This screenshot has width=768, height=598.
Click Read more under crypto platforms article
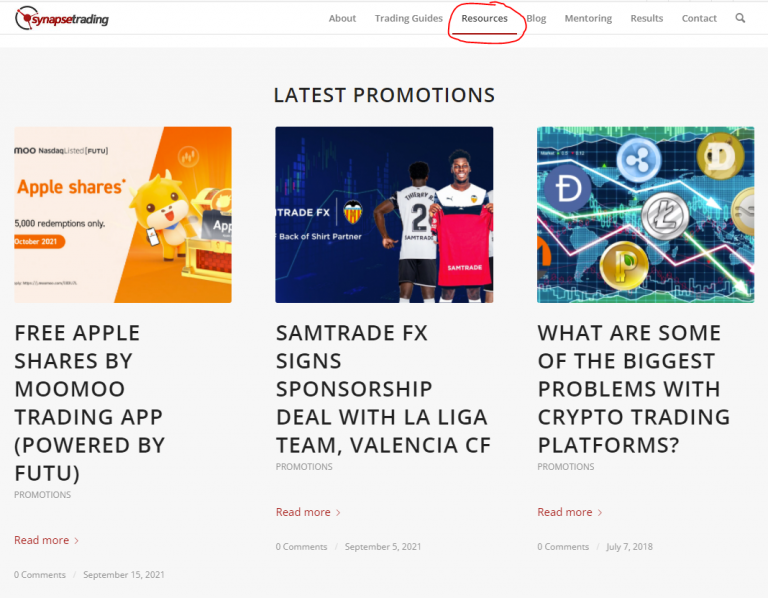(x=565, y=512)
